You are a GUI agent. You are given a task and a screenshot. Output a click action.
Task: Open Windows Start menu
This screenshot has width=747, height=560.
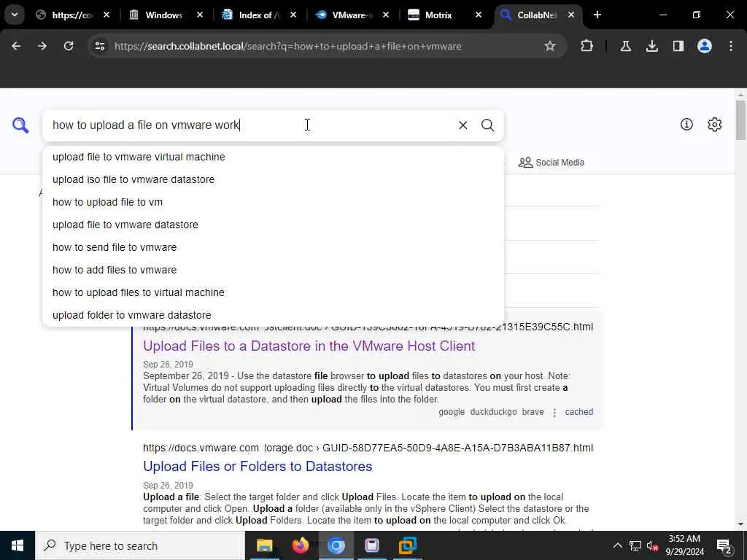(18, 545)
